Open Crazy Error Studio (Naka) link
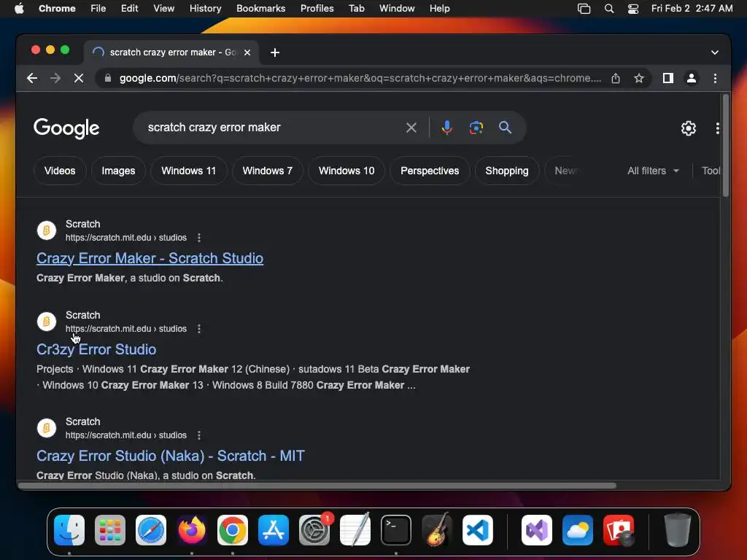The image size is (747, 560). pyautogui.click(x=171, y=456)
